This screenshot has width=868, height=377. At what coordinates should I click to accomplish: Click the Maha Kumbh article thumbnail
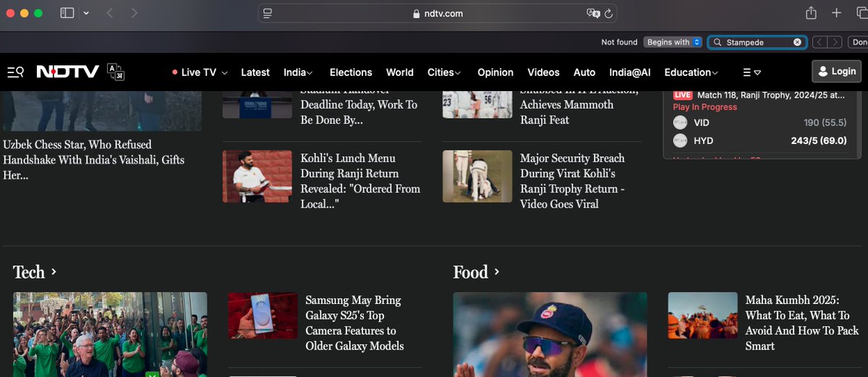click(702, 315)
